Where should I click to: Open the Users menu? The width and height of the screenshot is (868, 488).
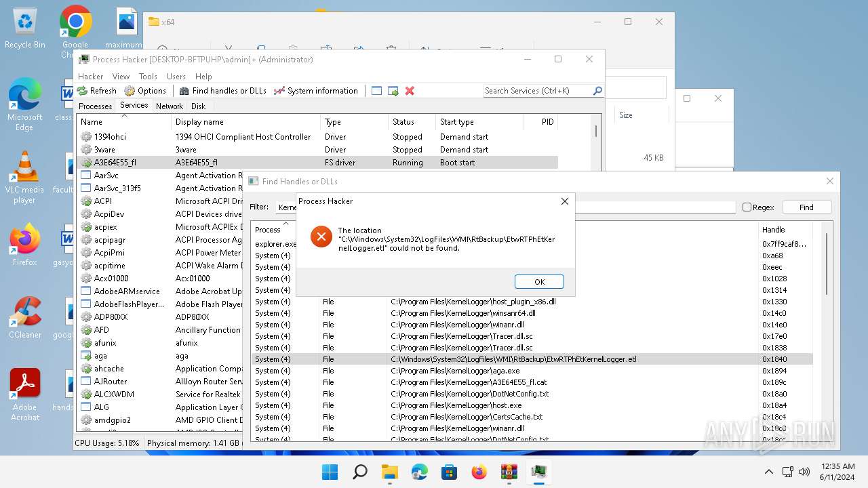[x=176, y=77]
